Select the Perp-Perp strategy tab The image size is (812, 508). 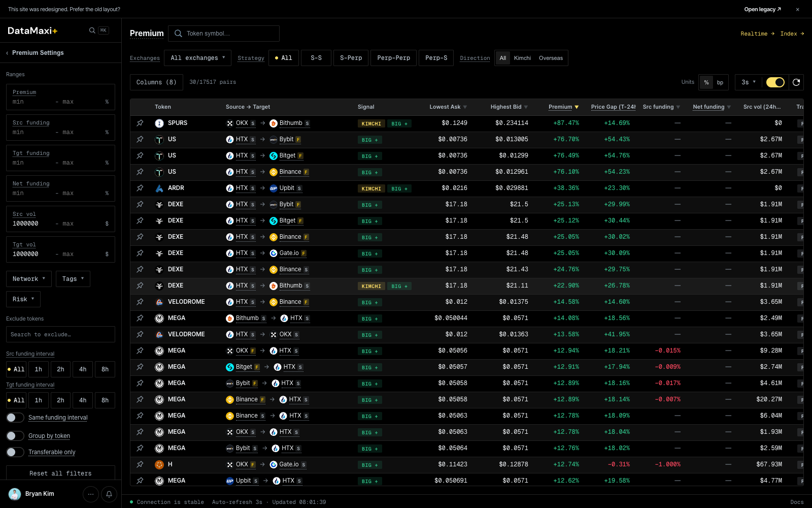(394, 58)
